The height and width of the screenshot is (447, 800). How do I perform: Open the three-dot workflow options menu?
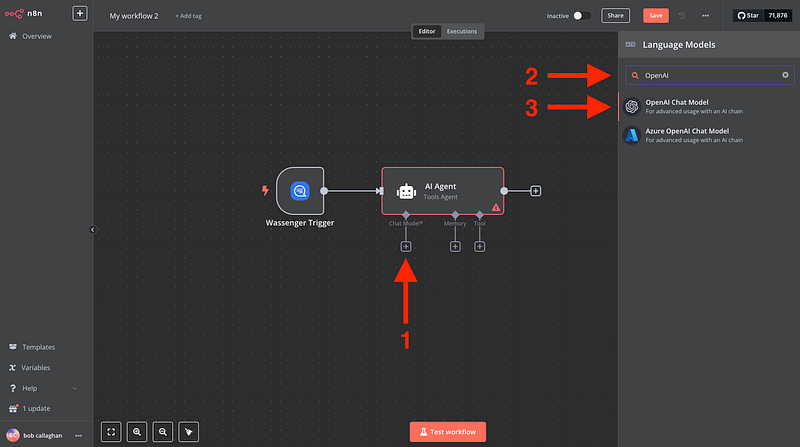point(706,16)
